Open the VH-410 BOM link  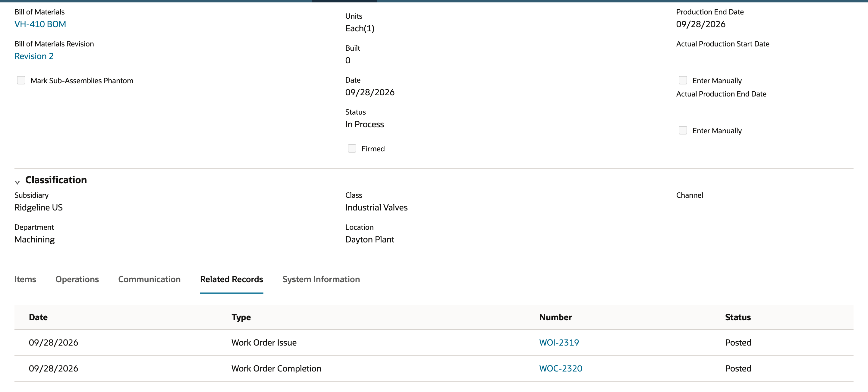coord(40,24)
